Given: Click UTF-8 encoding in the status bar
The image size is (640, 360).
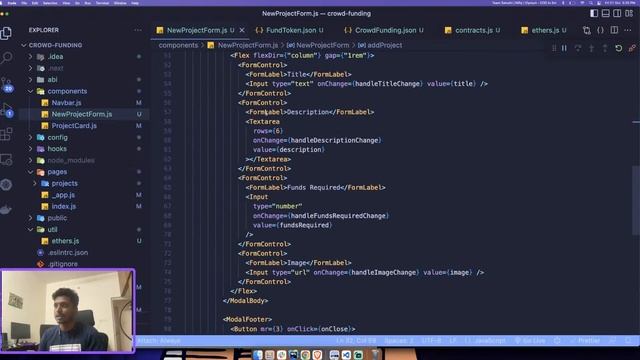Looking at the screenshot, I should (431, 340).
